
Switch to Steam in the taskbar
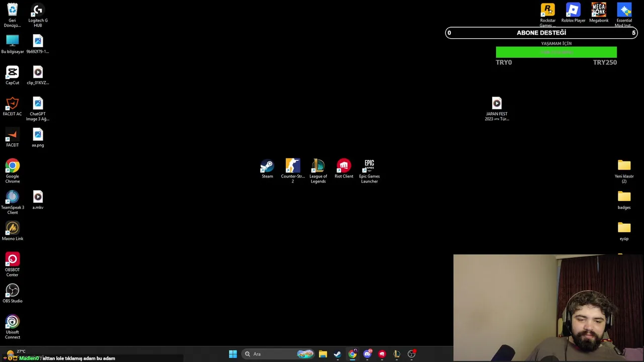pos(337,354)
